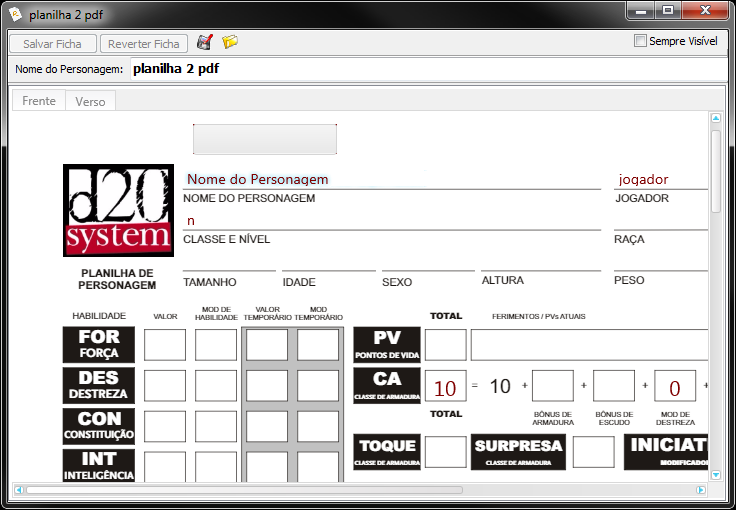Click the PV pontos de vida total box

[445, 345]
